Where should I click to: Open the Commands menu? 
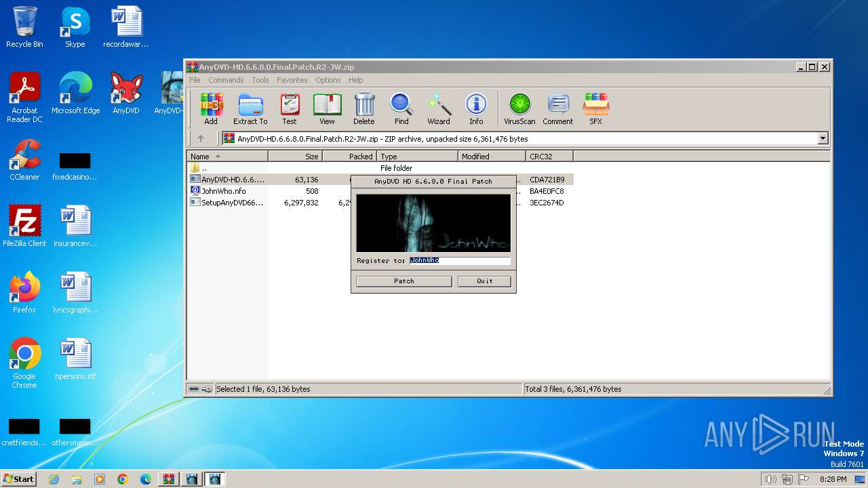coord(226,80)
